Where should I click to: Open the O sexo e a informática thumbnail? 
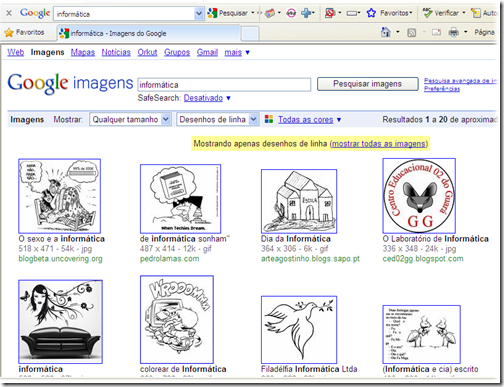[x=60, y=196]
